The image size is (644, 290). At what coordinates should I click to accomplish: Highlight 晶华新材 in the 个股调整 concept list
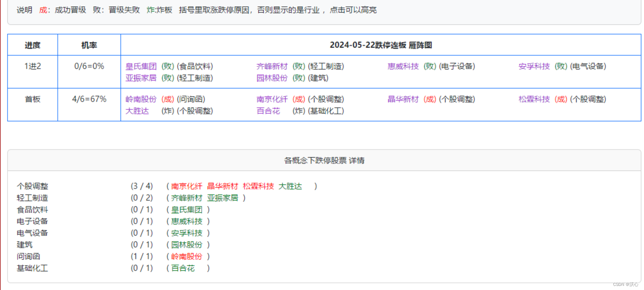(222, 186)
